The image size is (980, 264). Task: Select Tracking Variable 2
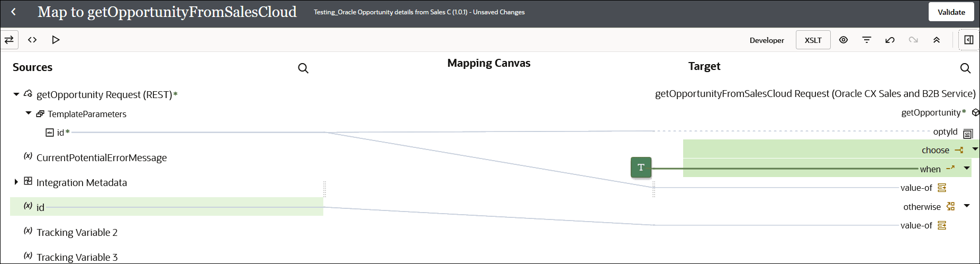coord(77,232)
